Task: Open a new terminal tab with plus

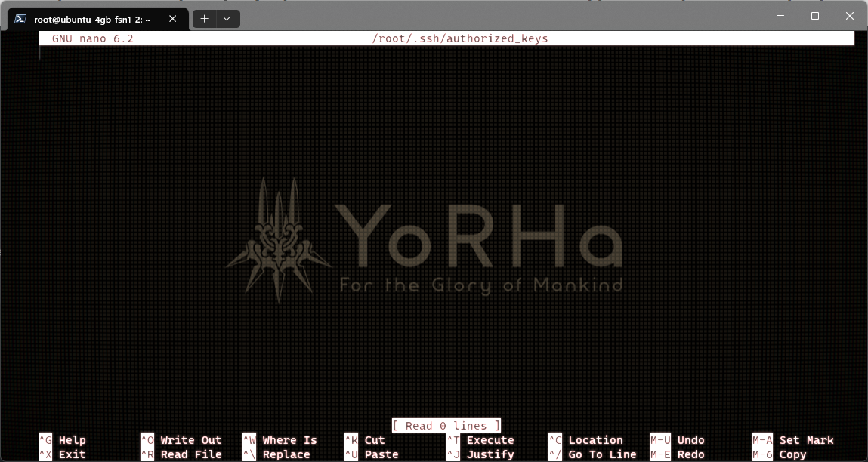Action: [x=204, y=19]
